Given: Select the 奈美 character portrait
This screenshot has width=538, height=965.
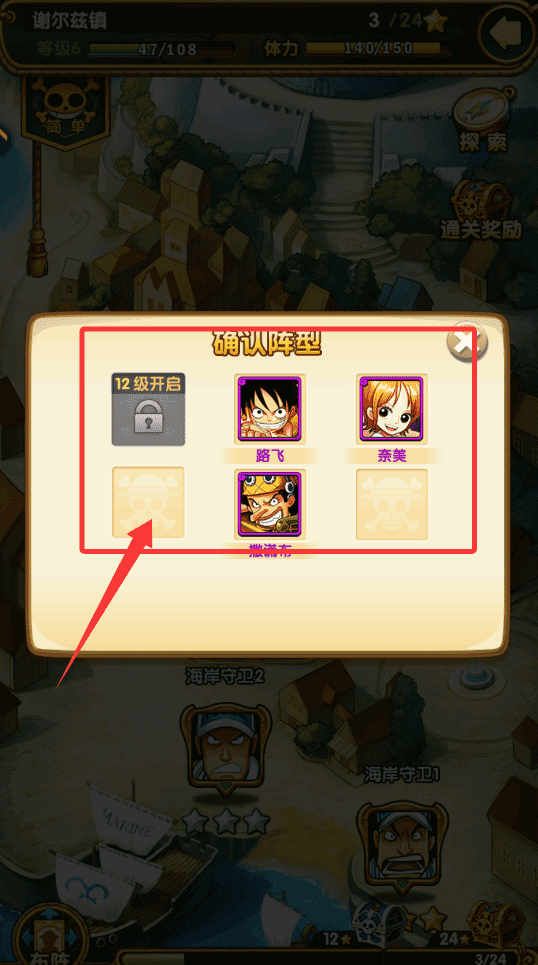Looking at the screenshot, I should [x=392, y=409].
